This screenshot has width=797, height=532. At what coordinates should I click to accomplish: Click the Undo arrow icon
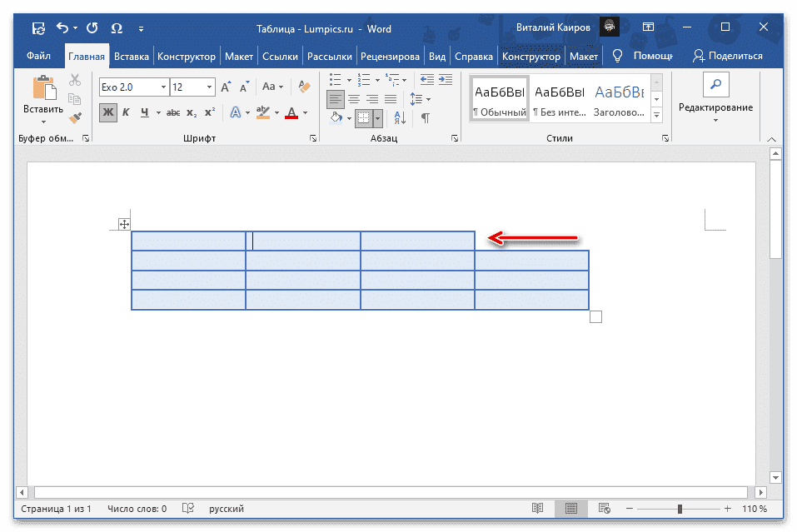tap(62, 29)
